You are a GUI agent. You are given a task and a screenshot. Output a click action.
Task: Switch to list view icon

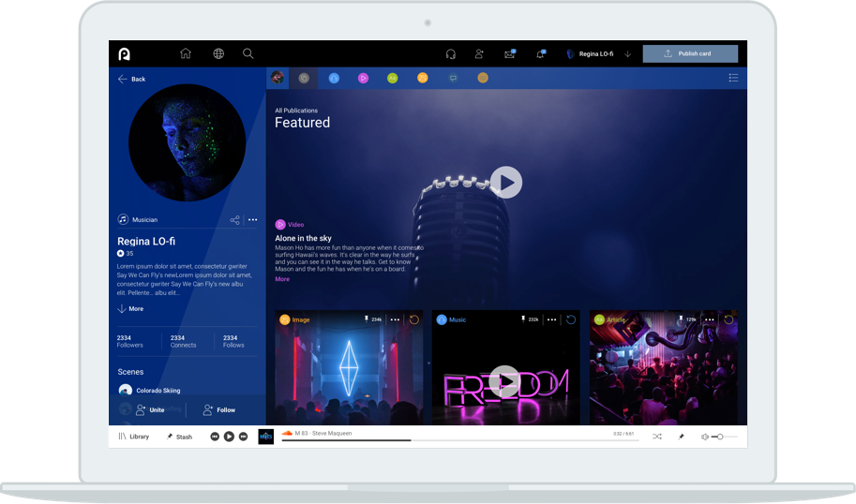click(x=733, y=78)
